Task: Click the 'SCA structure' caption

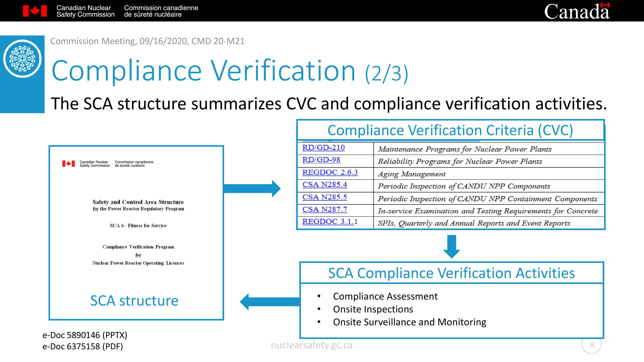Action: click(x=134, y=301)
